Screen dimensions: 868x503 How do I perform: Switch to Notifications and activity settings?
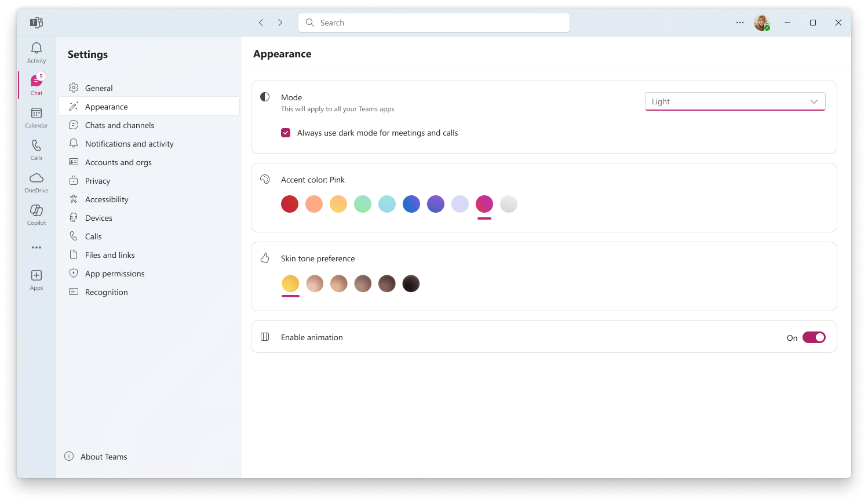(x=129, y=144)
